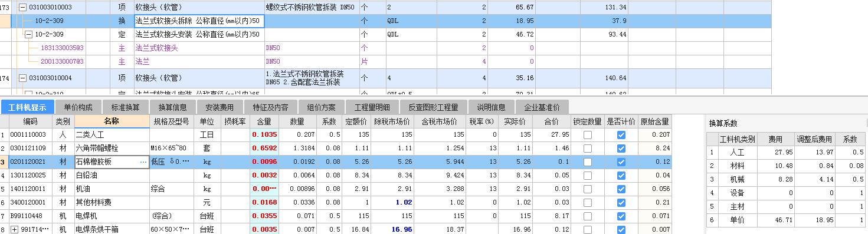Select 单价 adjusted cost 18.95
Viewport: 868px width, 234px height.
click(x=814, y=220)
